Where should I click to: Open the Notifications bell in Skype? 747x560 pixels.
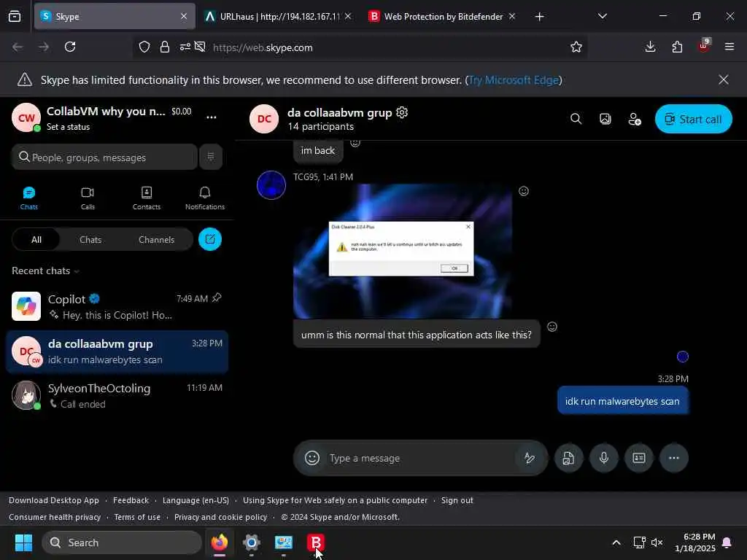[x=205, y=198]
